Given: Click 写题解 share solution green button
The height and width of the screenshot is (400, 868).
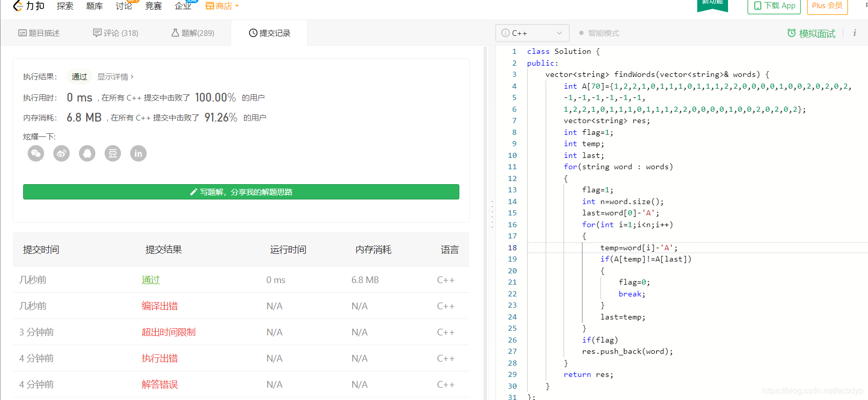Looking at the screenshot, I should pyautogui.click(x=241, y=192).
